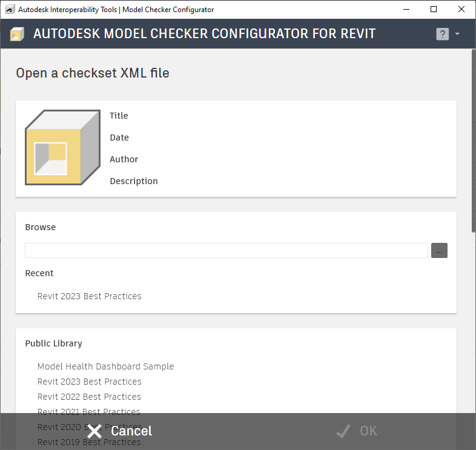Viewport: 476px width, 450px height.
Task: Click the checkset cube thumbnail image
Action: [x=62, y=148]
